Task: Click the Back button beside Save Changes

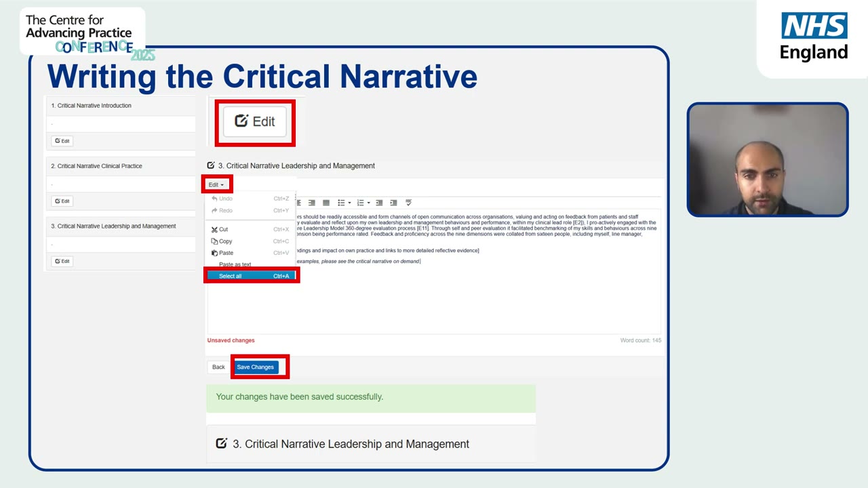Action: click(x=218, y=367)
